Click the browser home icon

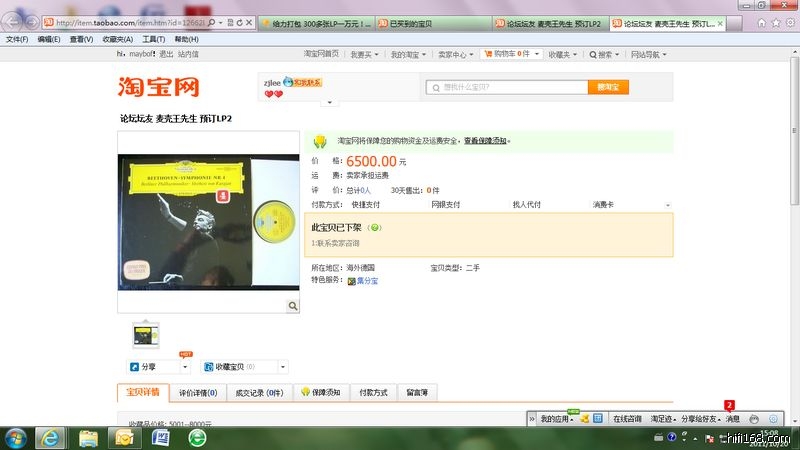(x=762, y=22)
